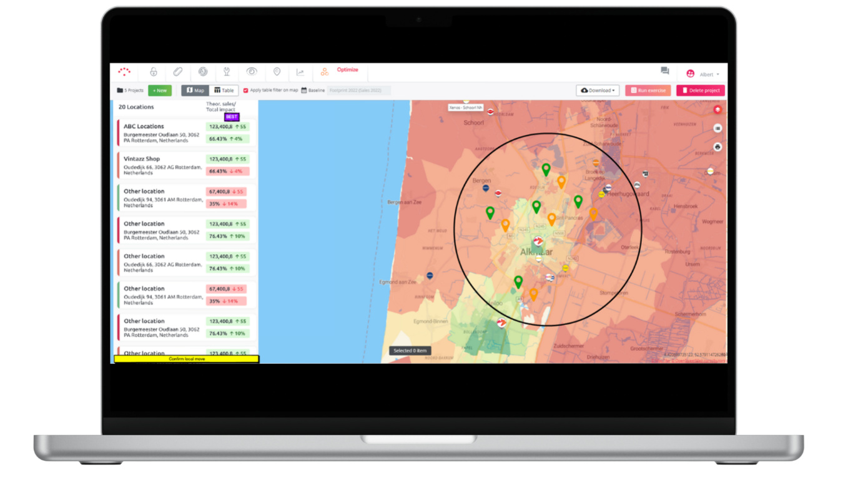Switch to Map view

(195, 91)
